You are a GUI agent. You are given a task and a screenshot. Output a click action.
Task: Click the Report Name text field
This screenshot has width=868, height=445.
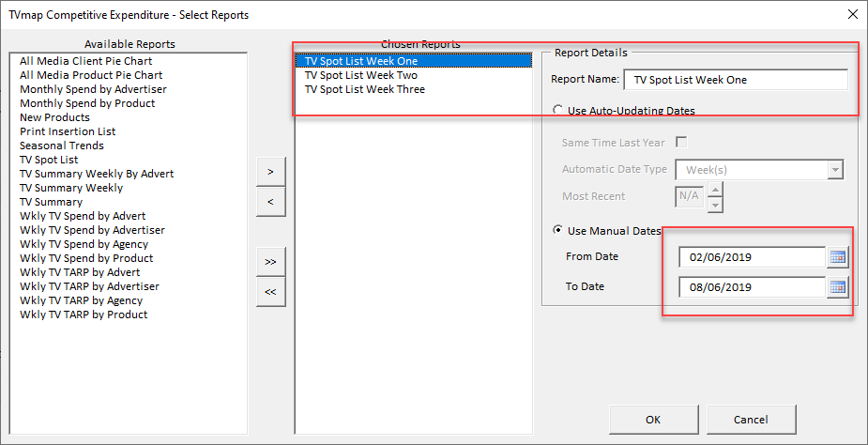(736, 80)
